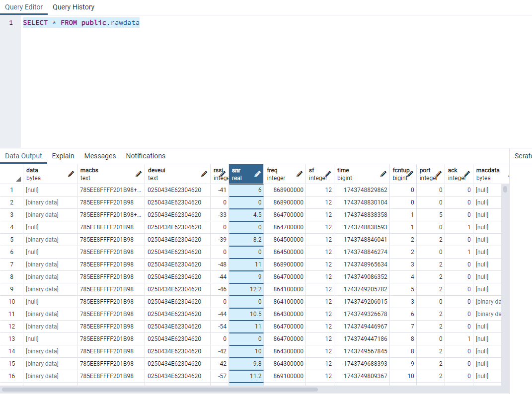Click the edit pencil icon in ack column header
The width and height of the screenshot is (532, 394).
pos(467,174)
